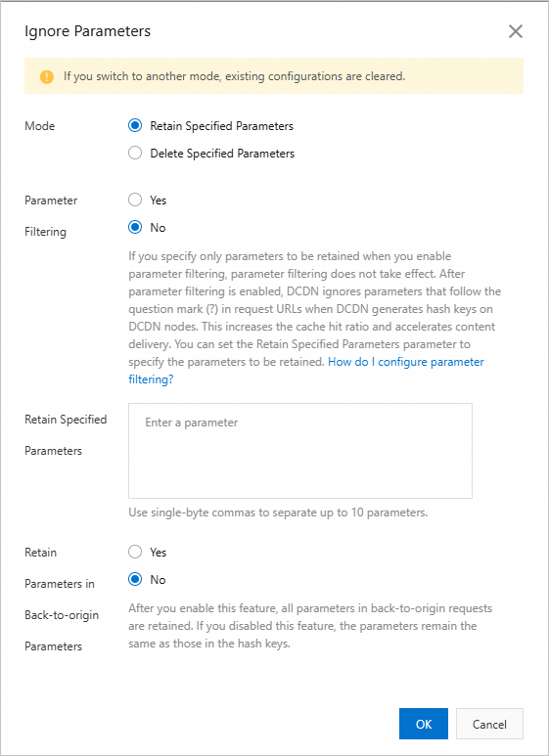
Task: Choose Yes for Retain Parameters in Back-to-origin
Action: coord(135,552)
